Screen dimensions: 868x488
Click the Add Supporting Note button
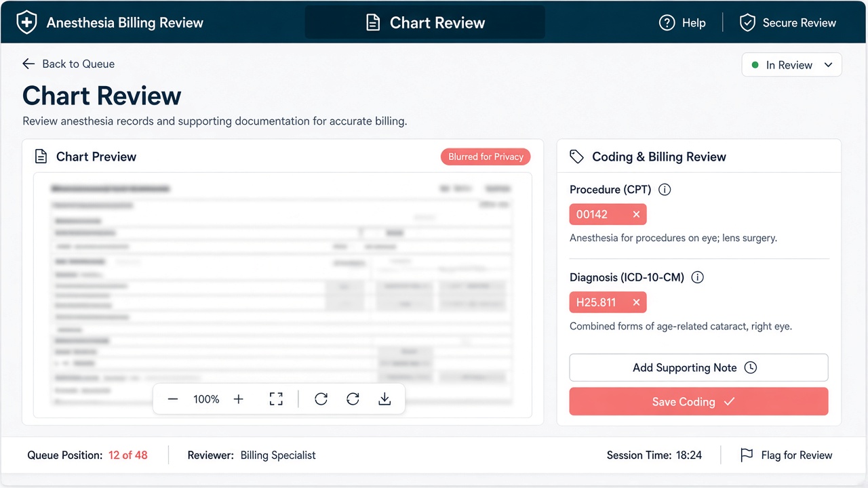point(698,367)
